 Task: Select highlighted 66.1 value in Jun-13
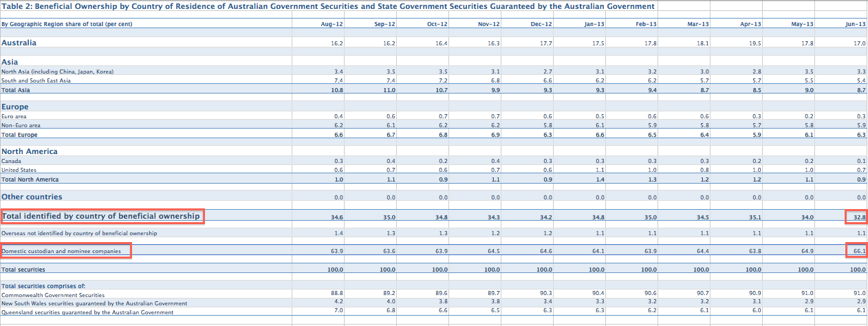point(856,252)
